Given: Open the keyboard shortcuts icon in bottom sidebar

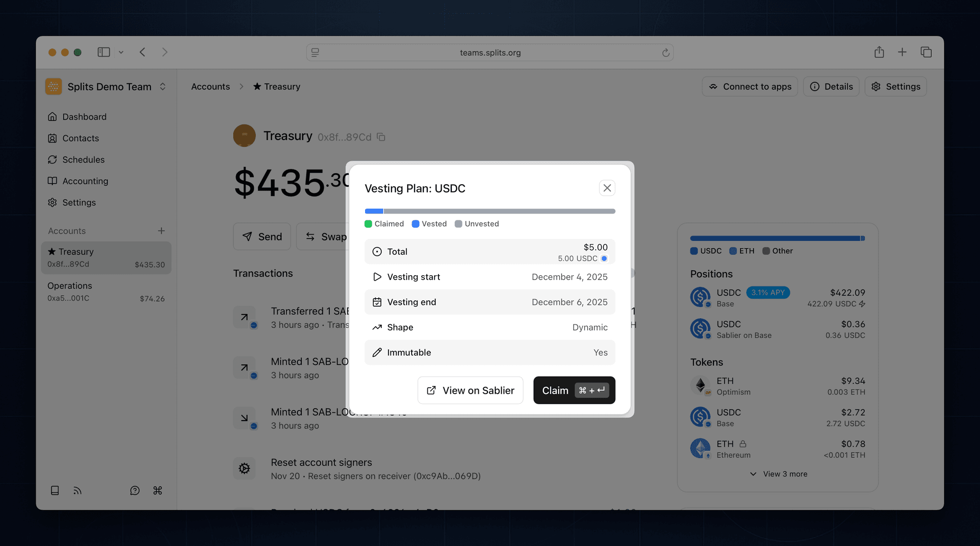Looking at the screenshot, I should 157,490.
